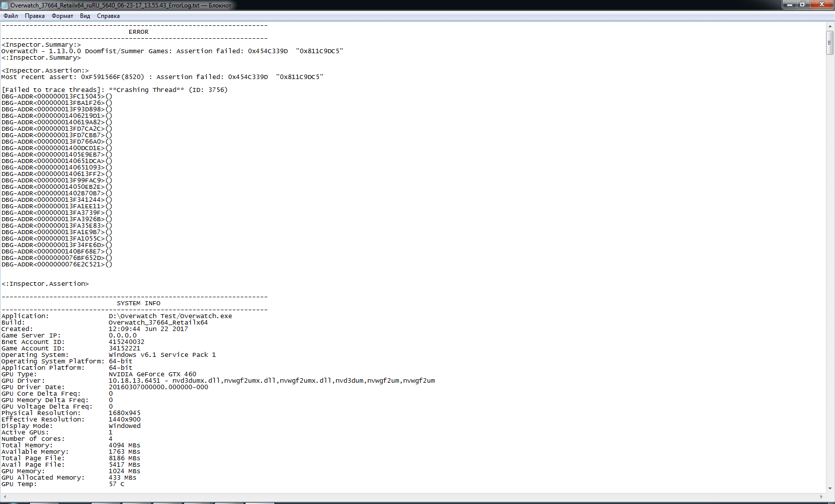
Task: Click the Overwatch.exe application path text
Action: 170,316
